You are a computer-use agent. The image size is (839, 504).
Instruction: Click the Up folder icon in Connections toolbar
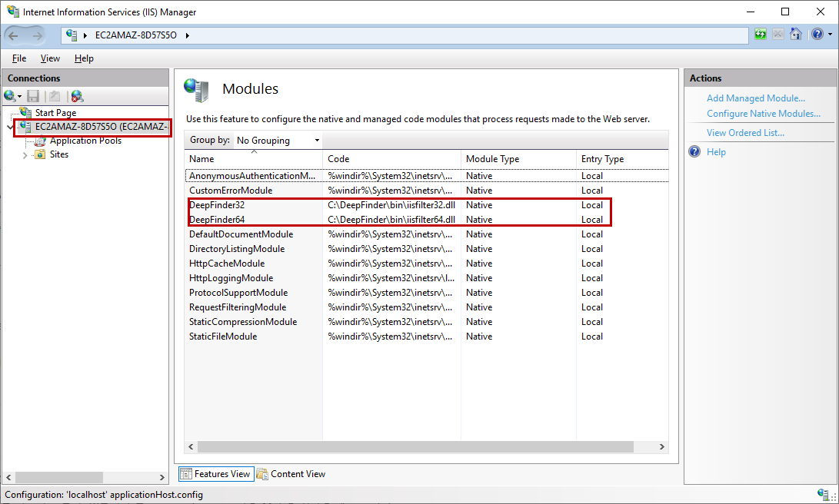pyautogui.click(x=54, y=96)
